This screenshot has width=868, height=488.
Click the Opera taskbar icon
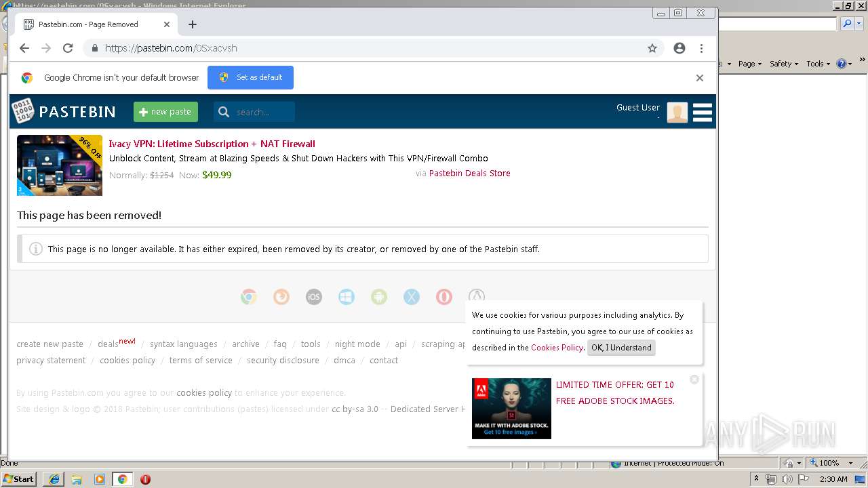click(145, 479)
